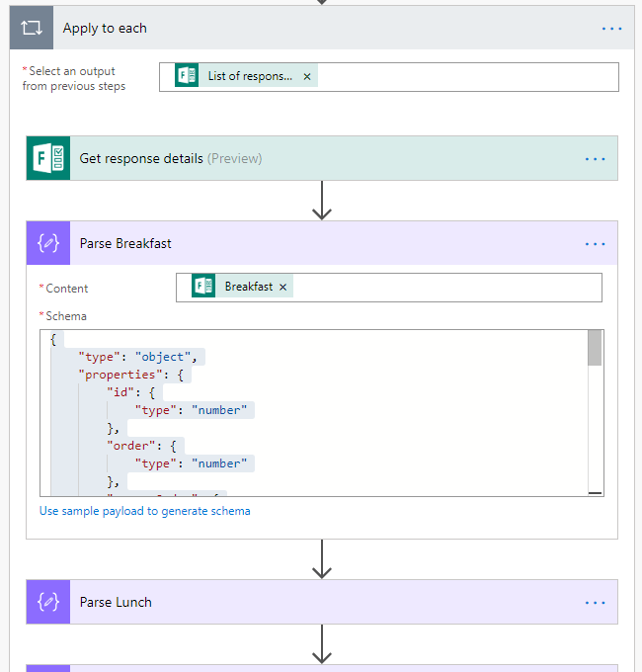Click the Forms icon in Breakfast token

pyautogui.click(x=203, y=287)
